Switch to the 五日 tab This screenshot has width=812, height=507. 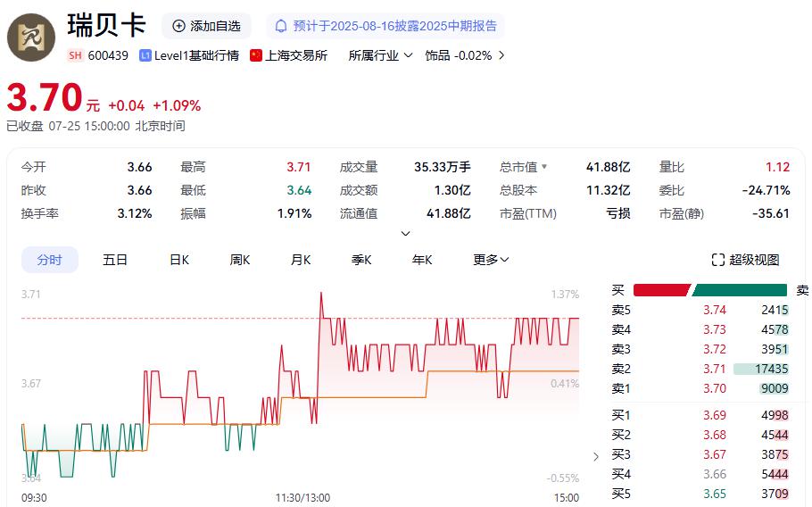click(114, 260)
